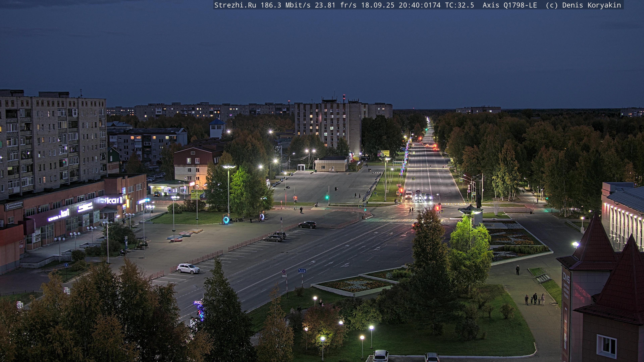This screenshot has height=362, width=644.
Task: Click the no-stopping round road sign
Action: click(284, 271)
